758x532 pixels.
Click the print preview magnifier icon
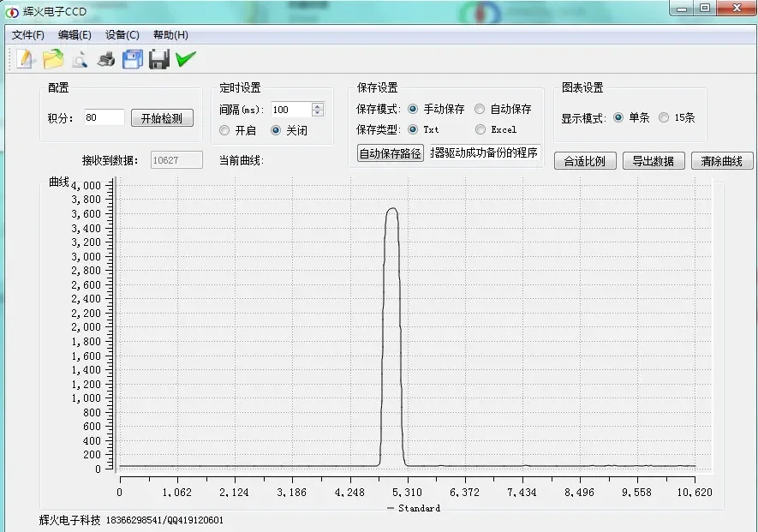click(80, 59)
